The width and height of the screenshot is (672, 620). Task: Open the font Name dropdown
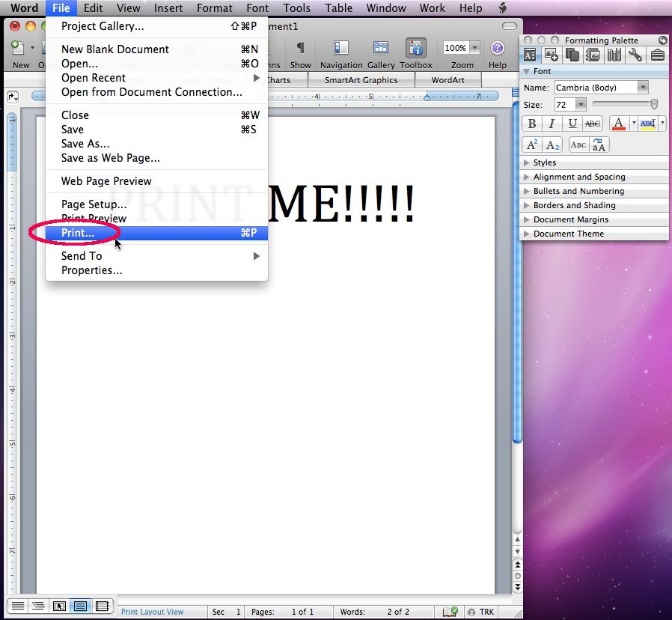(642, 87)
